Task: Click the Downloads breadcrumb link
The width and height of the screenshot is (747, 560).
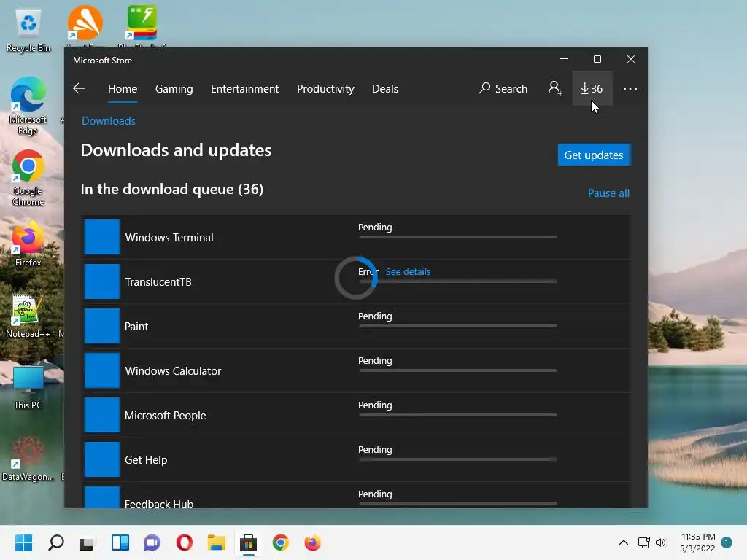Action: click(109, 121)
